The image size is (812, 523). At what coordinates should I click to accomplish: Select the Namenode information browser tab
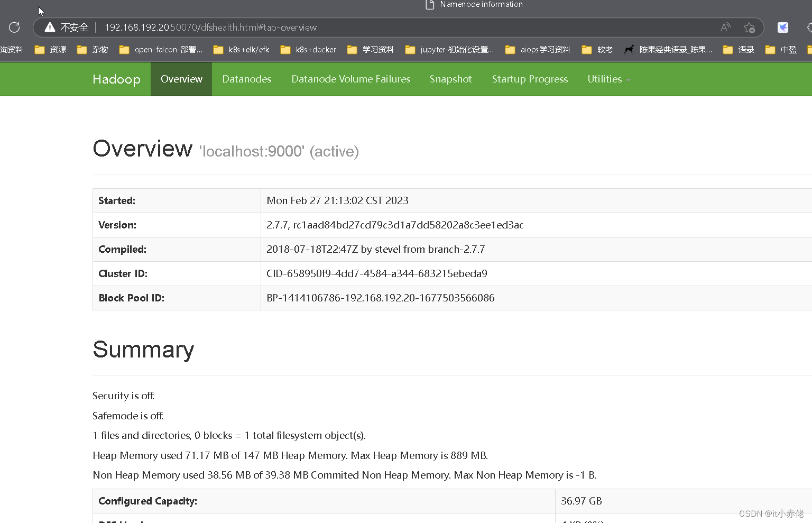click(x=474, y=5)
